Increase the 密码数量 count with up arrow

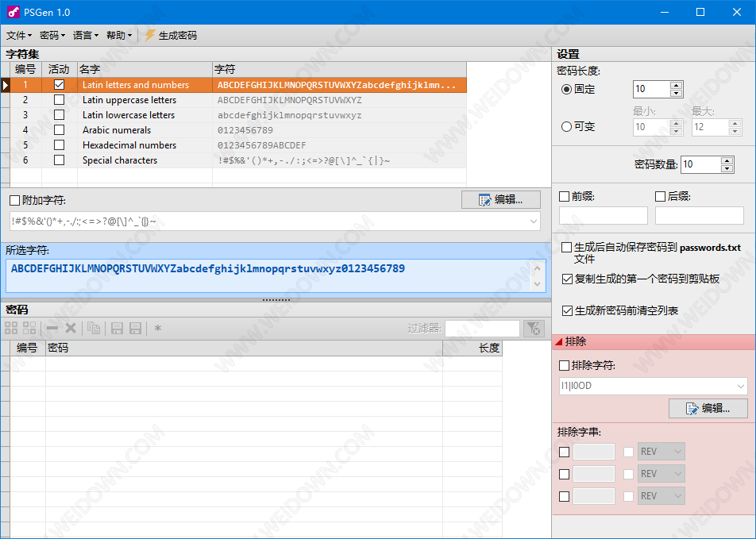click(x=727, y=160)
